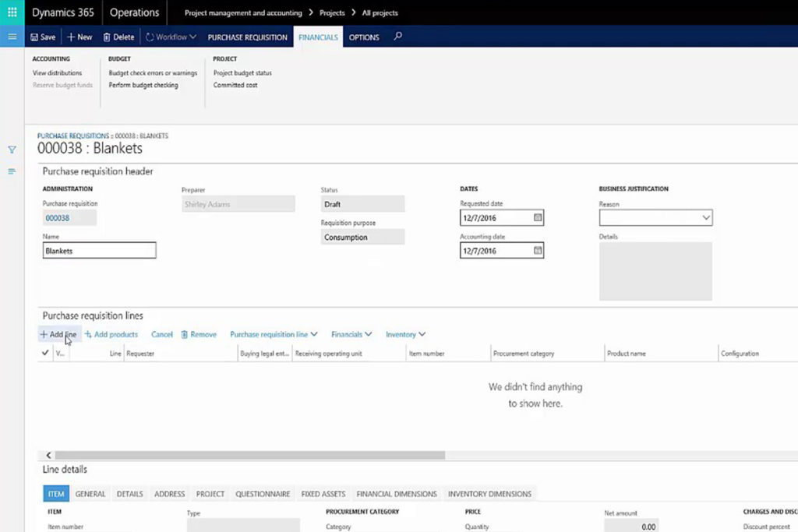
Task: Open the Questionnaire tab
Action: tap(263, 494)
